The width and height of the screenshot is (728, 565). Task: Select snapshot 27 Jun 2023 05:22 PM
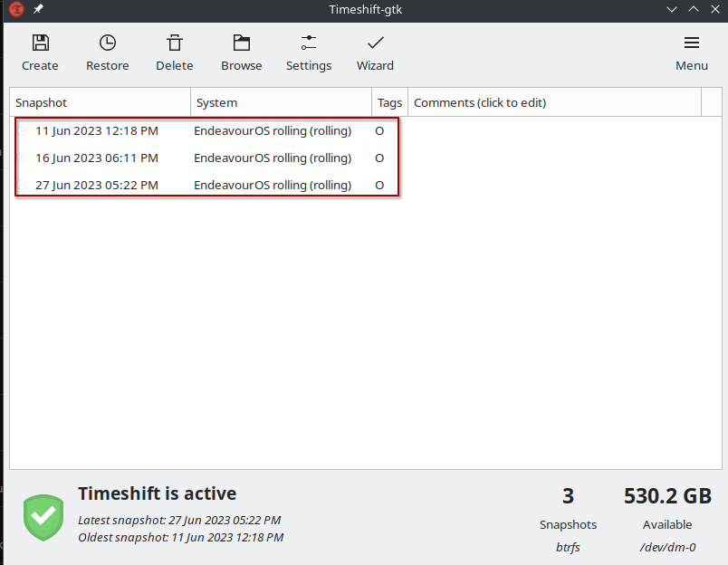(97, 185)
